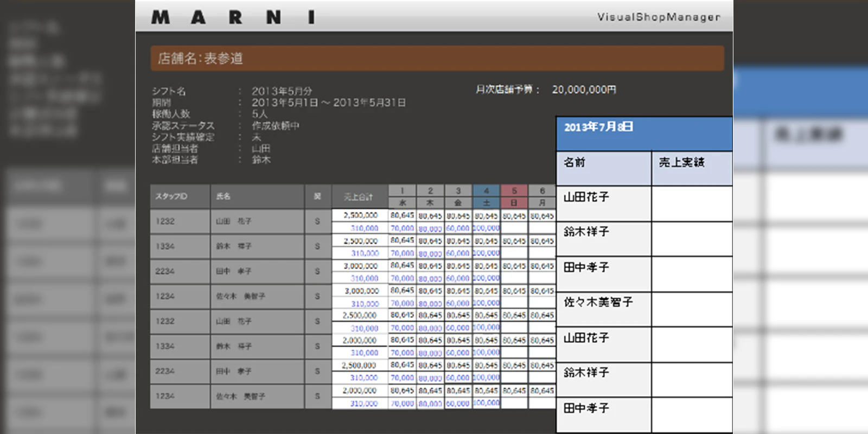Click the 期間 value 2013年5月1日～2013年5月31日
The width and height of the screenshot is (868, 434).
328,103
